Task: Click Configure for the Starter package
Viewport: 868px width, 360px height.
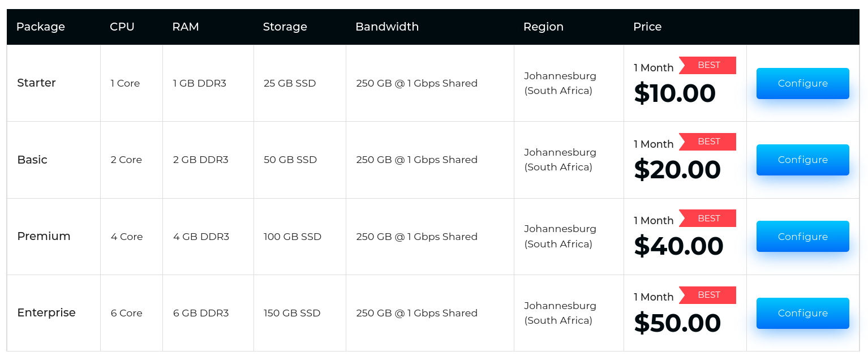Action: [x=802, y=83]
